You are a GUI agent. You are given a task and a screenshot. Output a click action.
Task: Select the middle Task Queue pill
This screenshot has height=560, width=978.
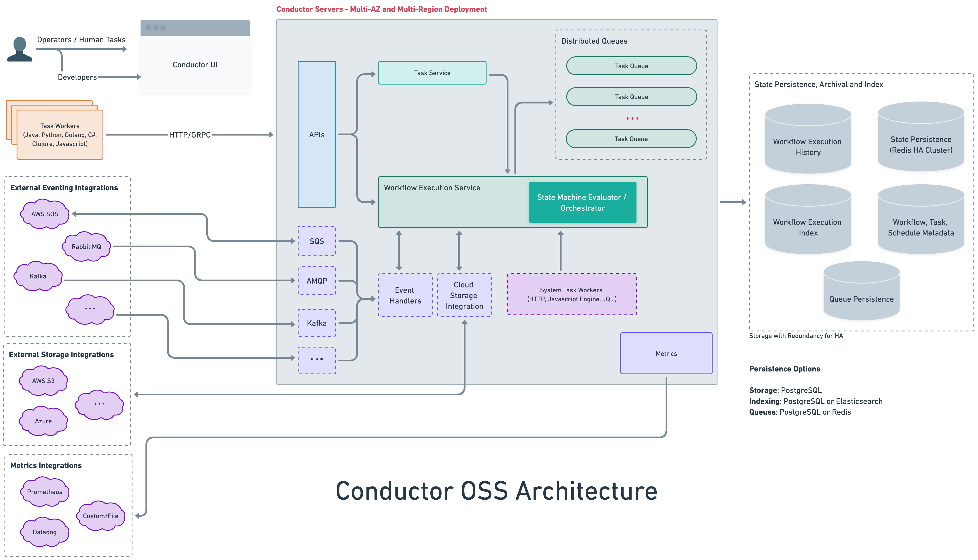[631, 97]
